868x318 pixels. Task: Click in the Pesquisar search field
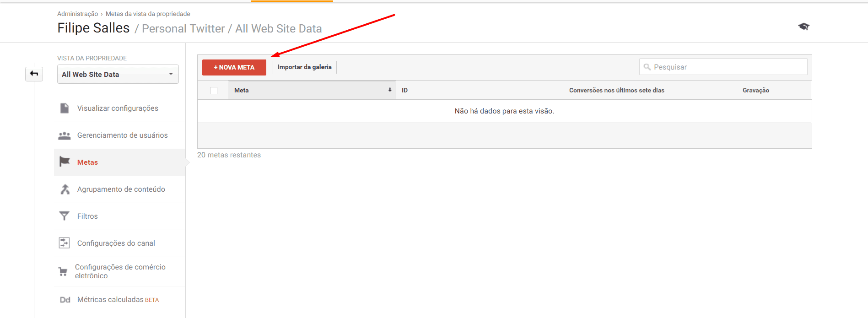coord(723,67)
